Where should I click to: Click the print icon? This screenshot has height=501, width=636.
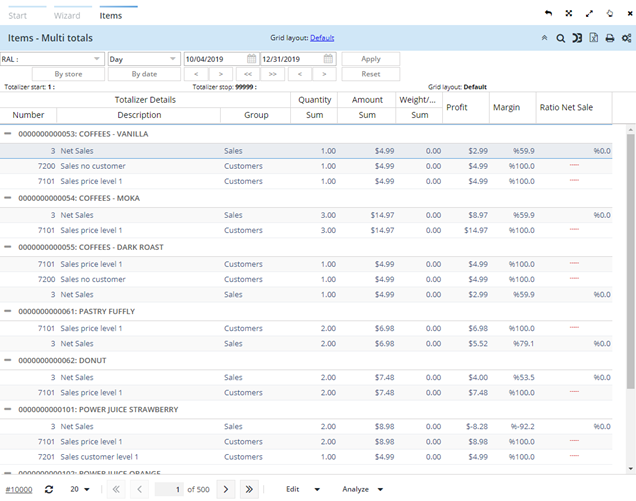(x=609, y=38)
